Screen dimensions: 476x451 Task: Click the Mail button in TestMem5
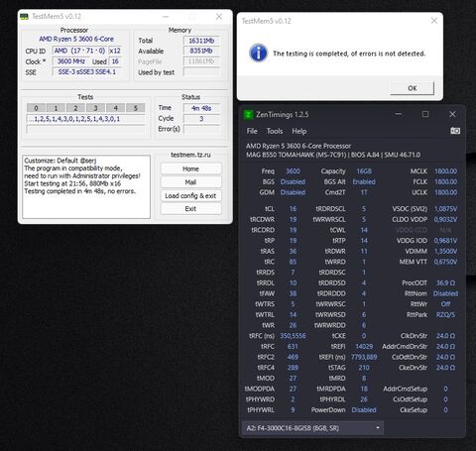coord(190,182)
